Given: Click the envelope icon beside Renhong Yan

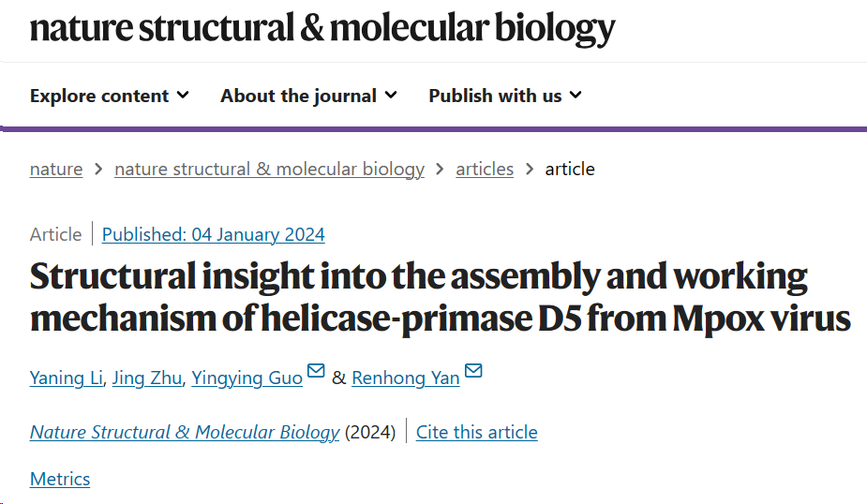Looking at the screenshot, I should (473, 373).
